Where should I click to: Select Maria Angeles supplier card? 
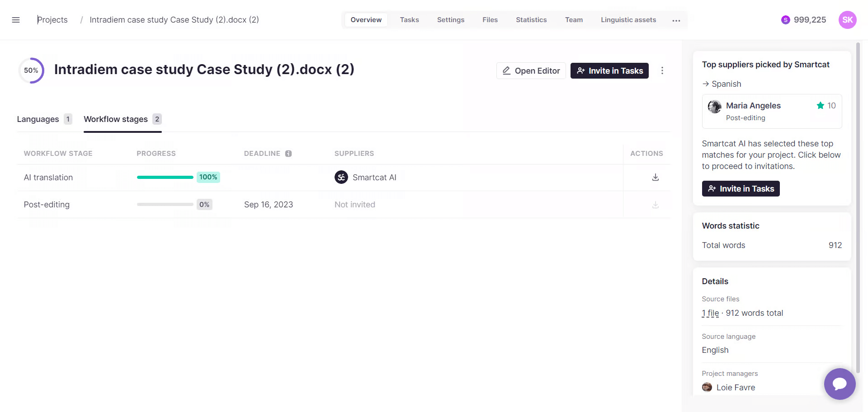coord(772,111)
